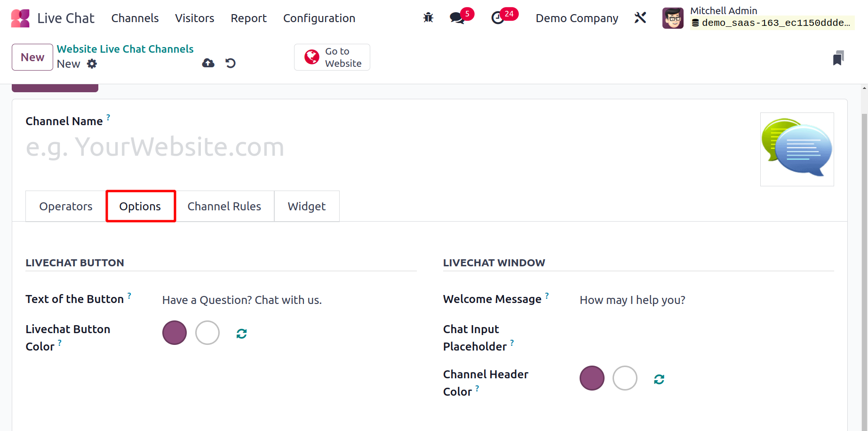Expand the Mitchell Admin user menu
The width and height of the screenshot is (868, 431).
point(758,18)
